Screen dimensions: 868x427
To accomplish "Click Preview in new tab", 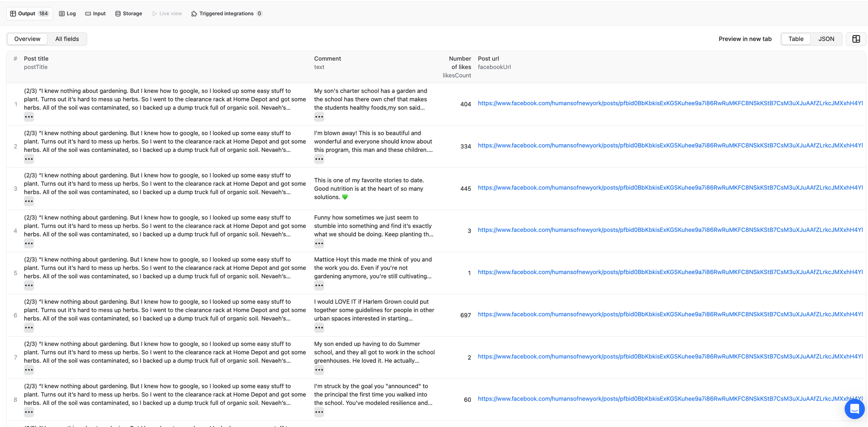I will pos(745,39).
